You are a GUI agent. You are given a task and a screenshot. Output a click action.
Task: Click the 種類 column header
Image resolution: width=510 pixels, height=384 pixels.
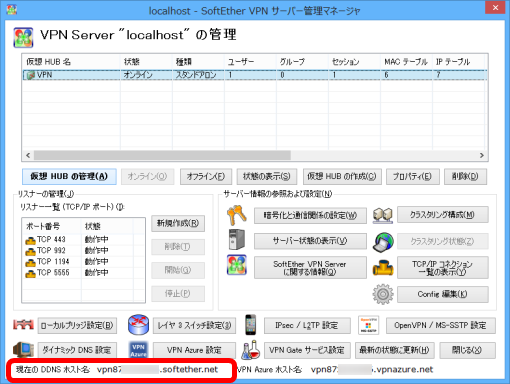click(x=198, y=62)
